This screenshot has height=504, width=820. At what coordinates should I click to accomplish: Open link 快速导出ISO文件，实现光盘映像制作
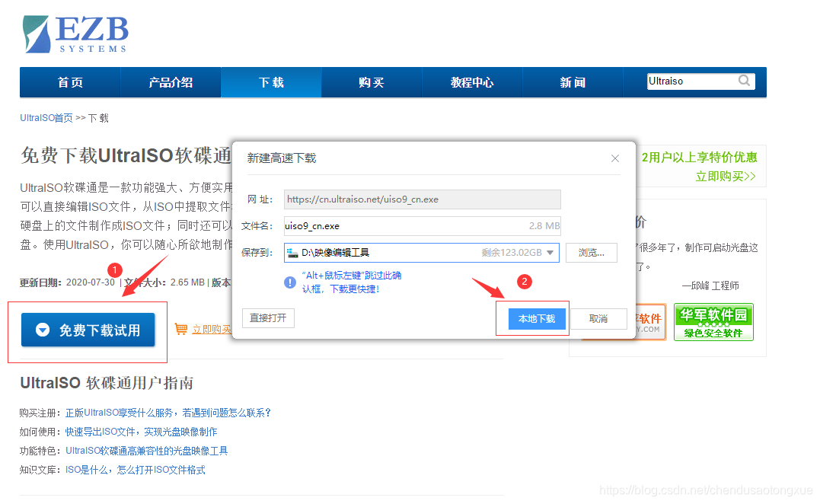(x=141, y=432)
